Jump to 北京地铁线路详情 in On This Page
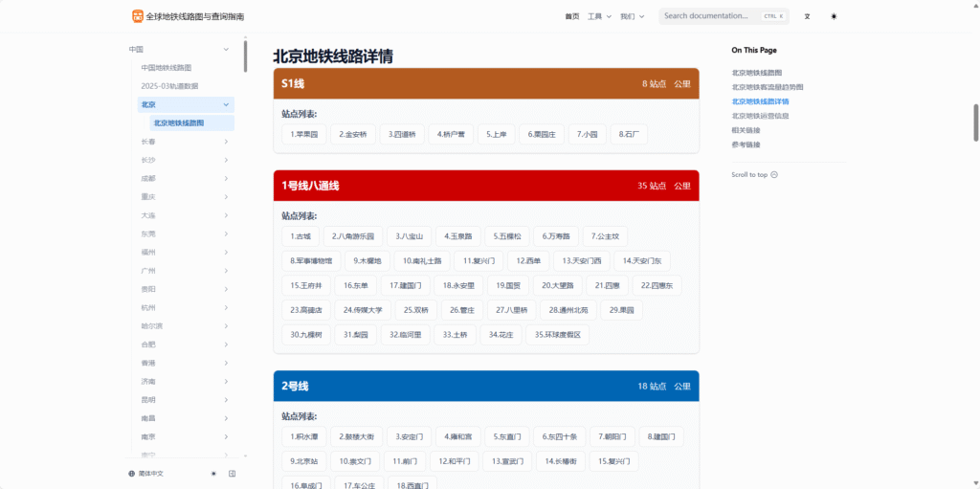 [x=760, y=101]
